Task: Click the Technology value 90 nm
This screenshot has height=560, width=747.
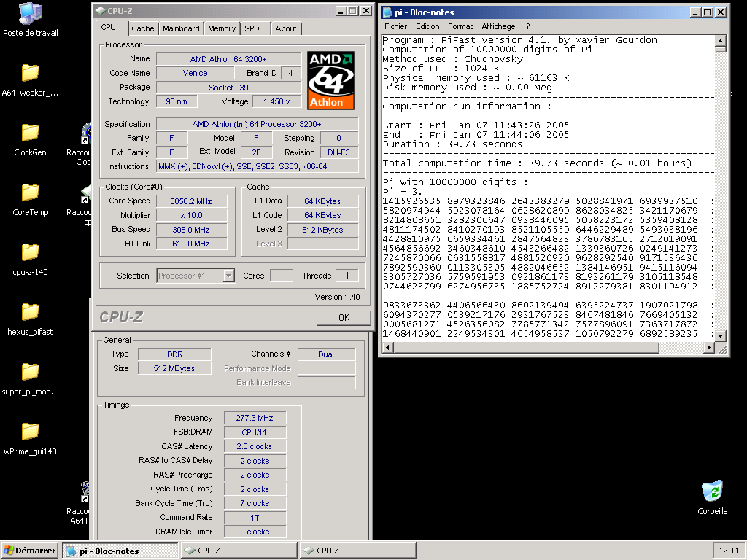Action: point(177,101)
